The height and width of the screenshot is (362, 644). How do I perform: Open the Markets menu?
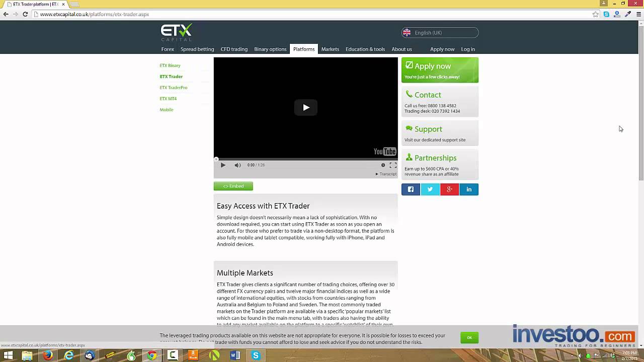point(330,49)
